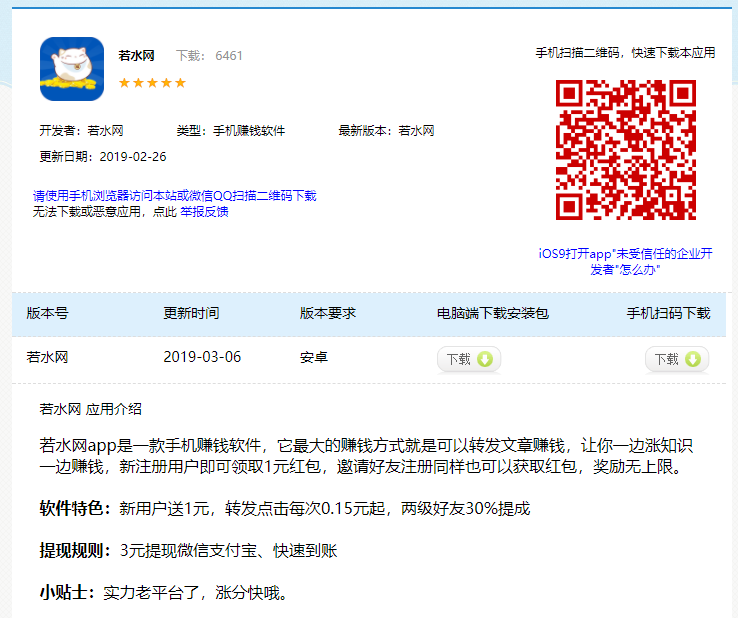Click the 若水网 app title heading
Image resolution: width=738 pixels, height=618 pixels.
tap(136, 56)
